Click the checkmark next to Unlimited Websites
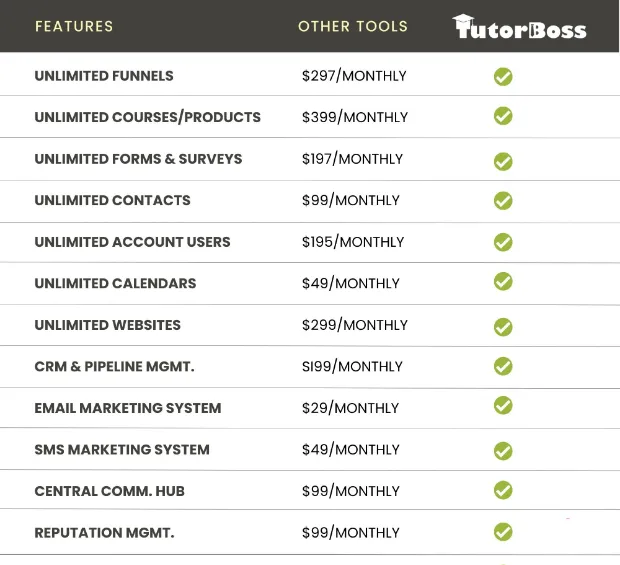 [503, 327]
